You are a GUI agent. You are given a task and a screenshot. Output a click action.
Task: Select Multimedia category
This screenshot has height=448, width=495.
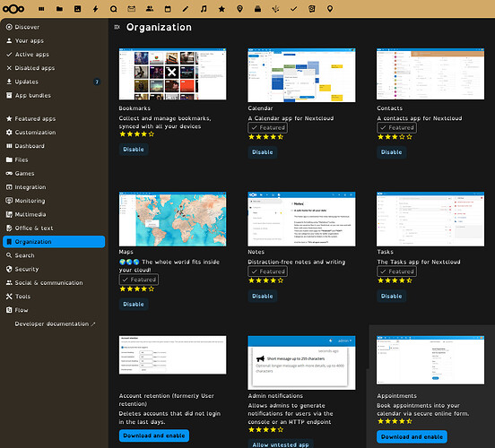click(54, 214)
